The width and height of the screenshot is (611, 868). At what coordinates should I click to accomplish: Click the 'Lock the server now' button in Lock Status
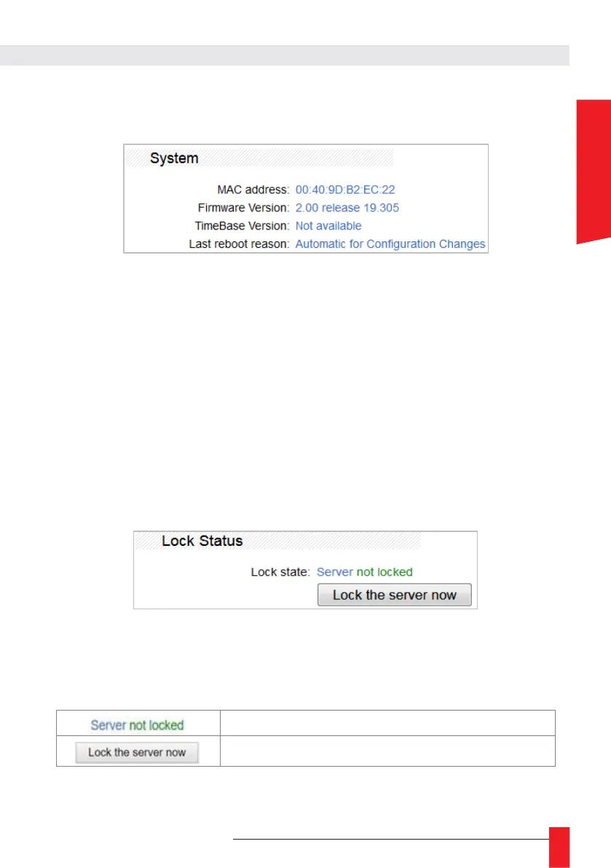(394, 595)
